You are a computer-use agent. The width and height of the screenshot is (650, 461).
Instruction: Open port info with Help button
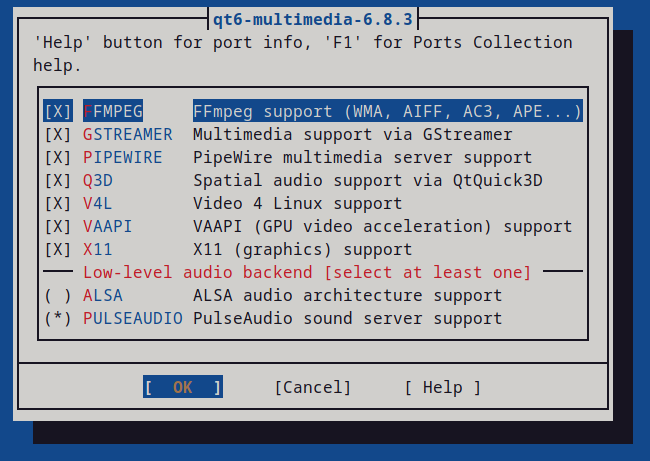442,387
